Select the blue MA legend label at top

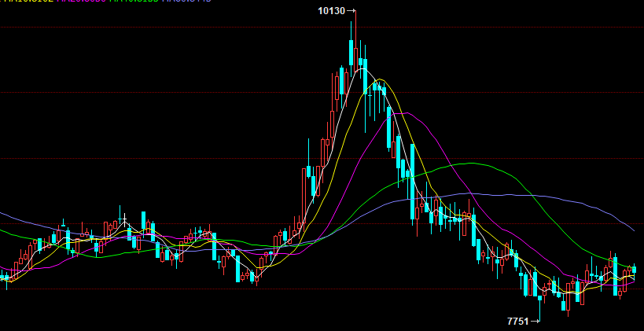point(186,2)
